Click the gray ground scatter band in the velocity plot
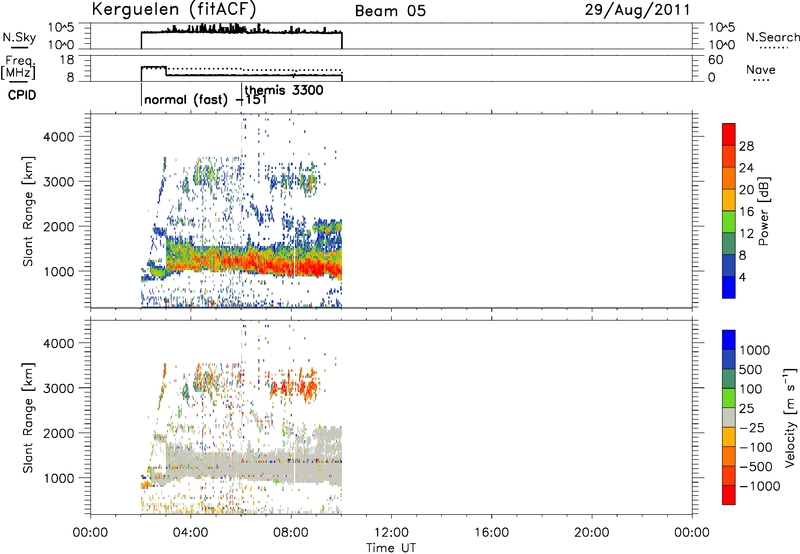800x554 pixels. click(255, 467)
